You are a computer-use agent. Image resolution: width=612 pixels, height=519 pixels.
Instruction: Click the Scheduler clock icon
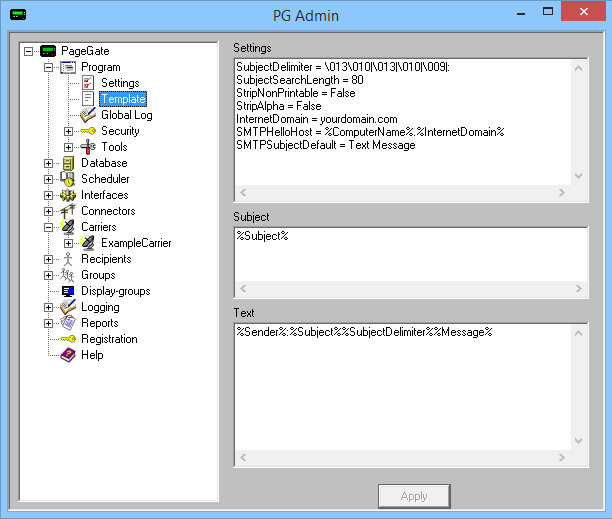pyautogui.click(x=68, y=179)
